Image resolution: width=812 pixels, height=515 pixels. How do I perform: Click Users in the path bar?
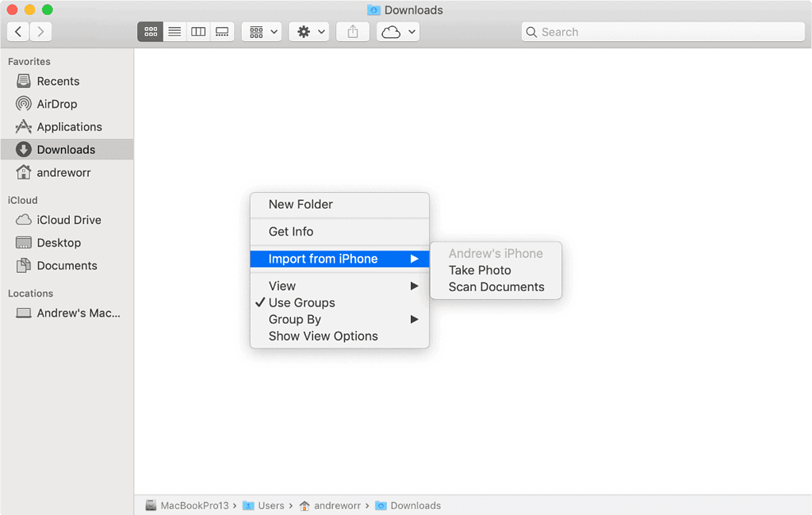pos(270,505)
